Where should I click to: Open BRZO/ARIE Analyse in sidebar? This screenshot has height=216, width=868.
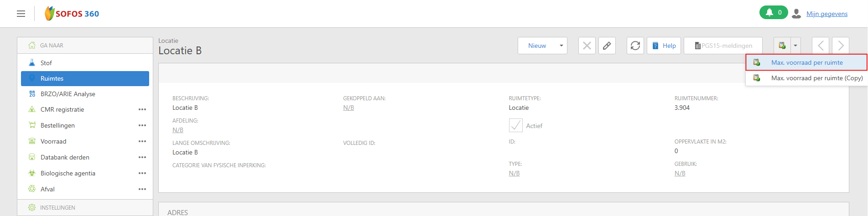click(68, 94)
